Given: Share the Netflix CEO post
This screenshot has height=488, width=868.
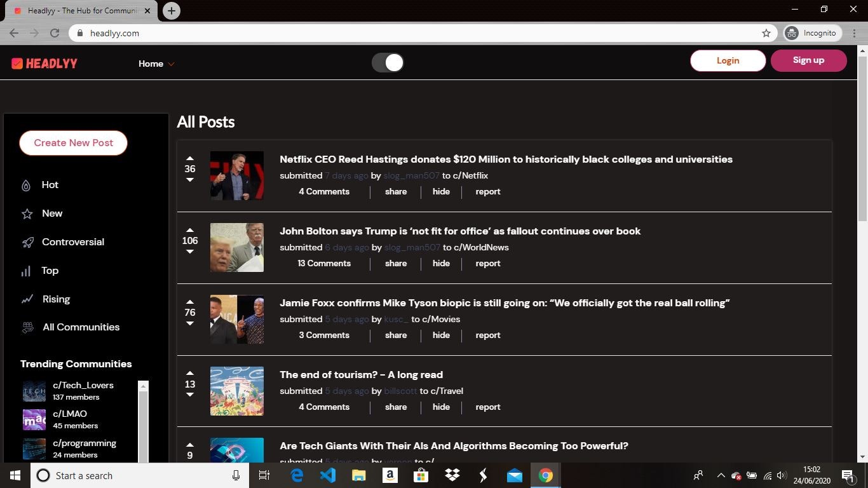Looking at the screenshot, I should coord(396,191).
